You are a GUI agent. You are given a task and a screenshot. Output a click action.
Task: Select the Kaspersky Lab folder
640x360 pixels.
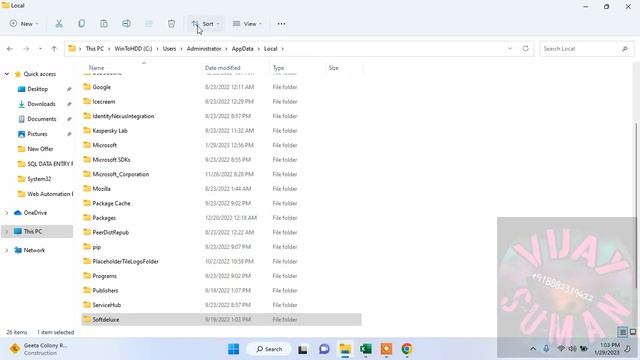tap(110, 131)
